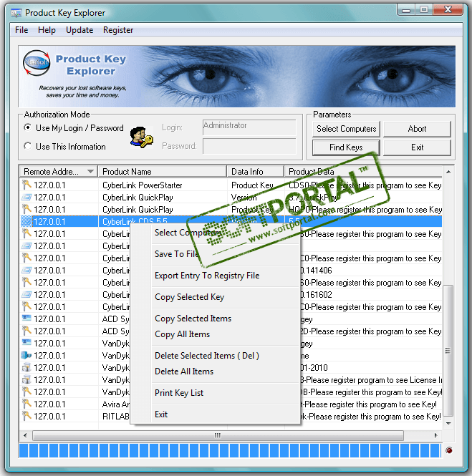Sort by the Product Data column header
472x476 pixels.
pos(363,172)
